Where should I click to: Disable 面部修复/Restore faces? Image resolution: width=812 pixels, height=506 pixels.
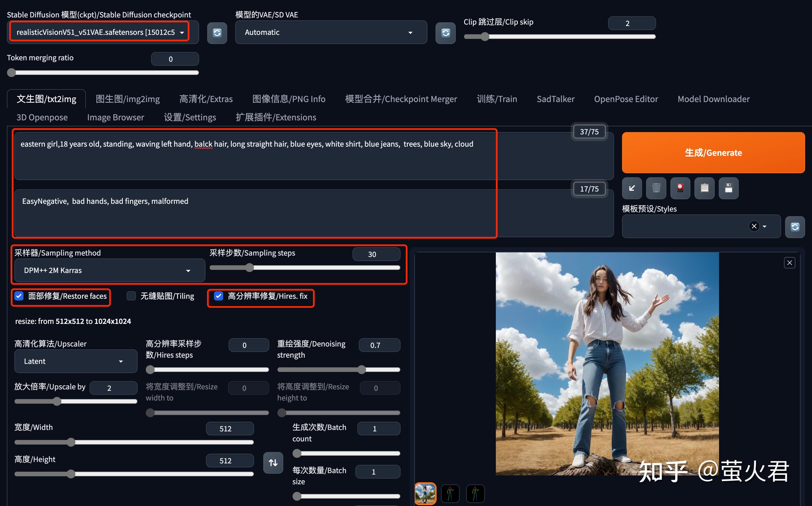tap(19, 296)
